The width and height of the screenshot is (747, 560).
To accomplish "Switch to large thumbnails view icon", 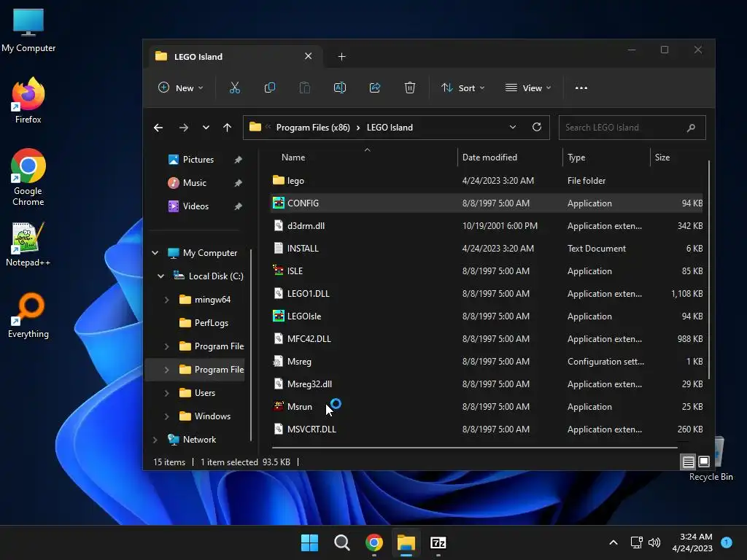I will point(704,462).
